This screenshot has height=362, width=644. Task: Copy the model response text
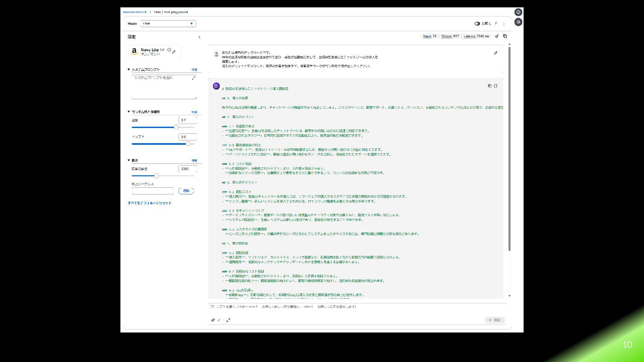pyautogui.click(x=489, y=86)
